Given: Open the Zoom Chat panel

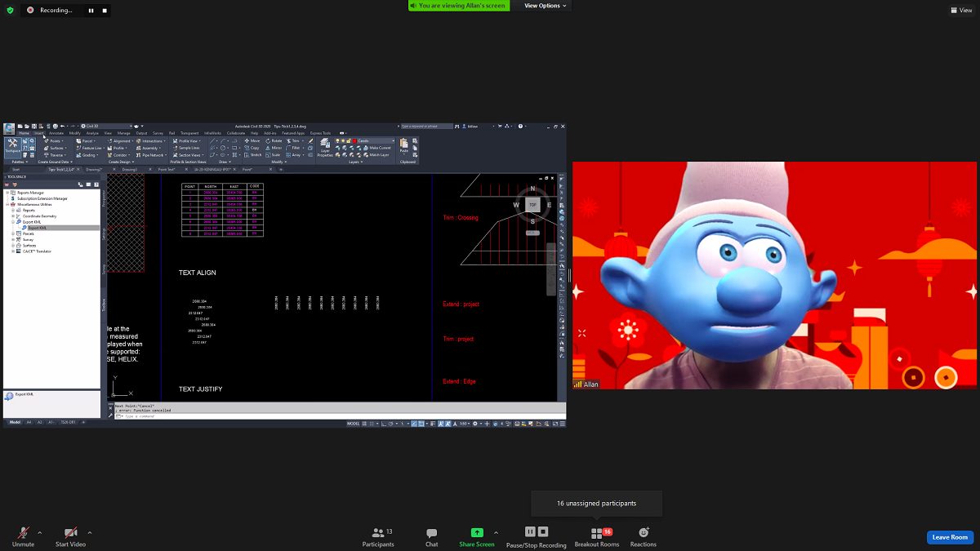Looking at the screenshot, I should (x=431, y=536).
